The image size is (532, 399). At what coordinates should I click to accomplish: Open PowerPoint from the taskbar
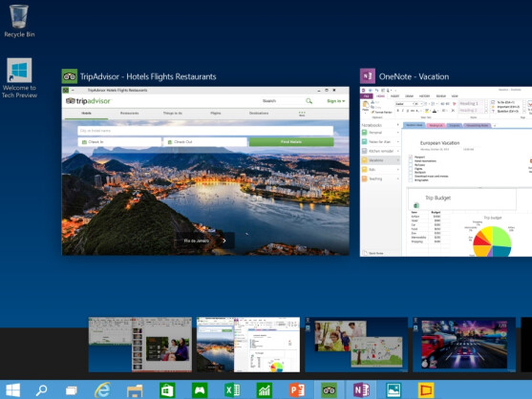tap(297, 390)
